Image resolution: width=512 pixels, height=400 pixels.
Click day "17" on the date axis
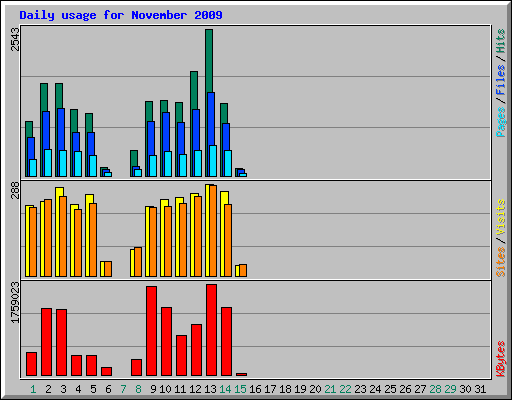[270, 389]
